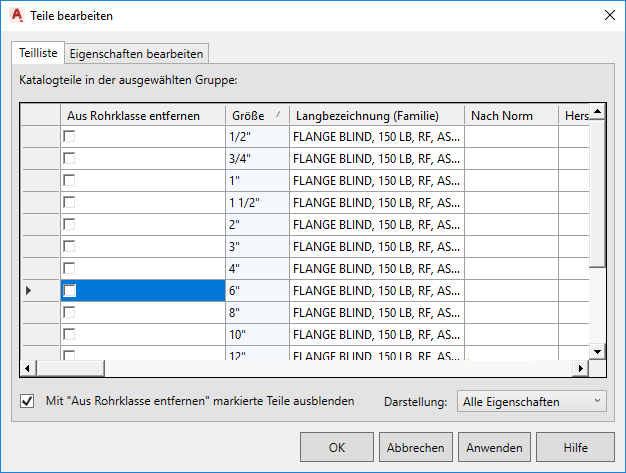The width and height of the screenshot is (626, 473).
Task: Click the horizontal scrollbar left arrow
Action: tap(27, 368)
